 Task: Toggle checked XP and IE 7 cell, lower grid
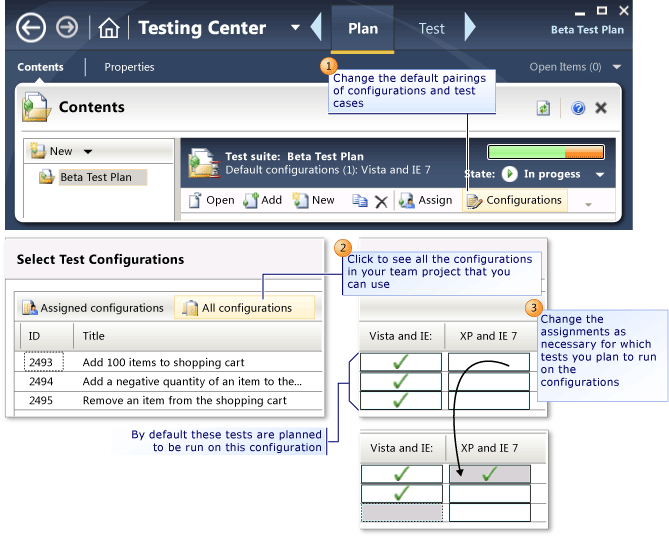[490, 474]
